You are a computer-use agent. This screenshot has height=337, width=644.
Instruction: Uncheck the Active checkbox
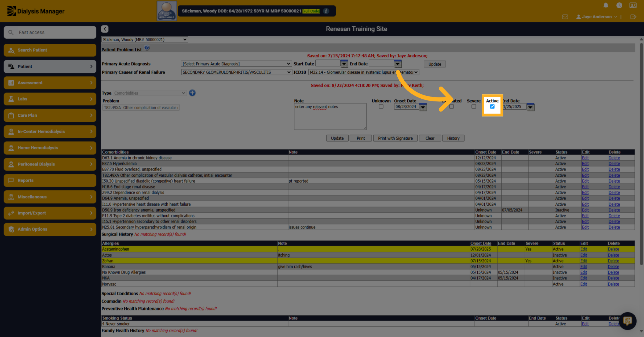pyautogui.click(x=492, y=106)
